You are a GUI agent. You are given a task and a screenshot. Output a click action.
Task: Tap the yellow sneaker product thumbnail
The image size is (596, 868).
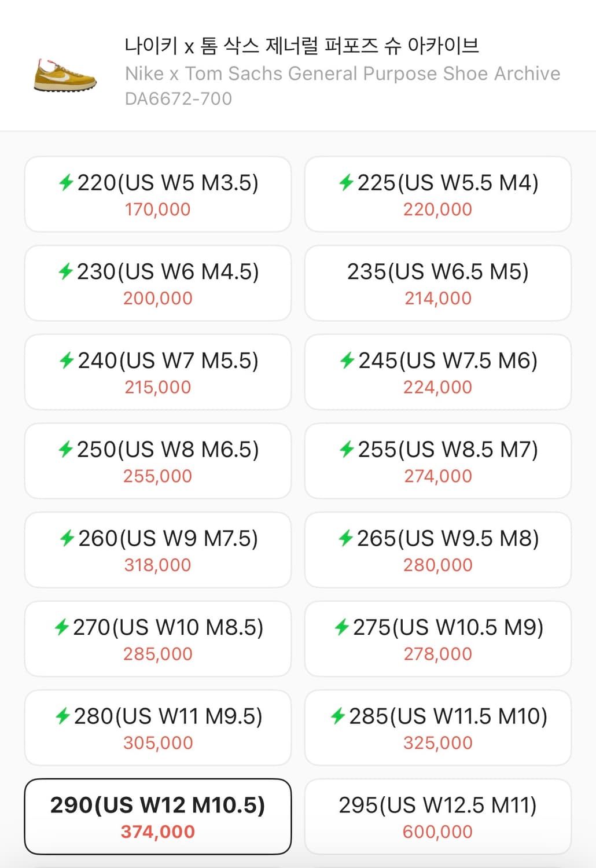[x=65, y=75]
